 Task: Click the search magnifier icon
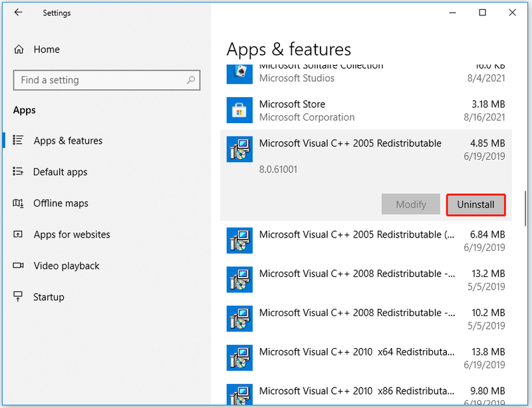tap(191, 80)
